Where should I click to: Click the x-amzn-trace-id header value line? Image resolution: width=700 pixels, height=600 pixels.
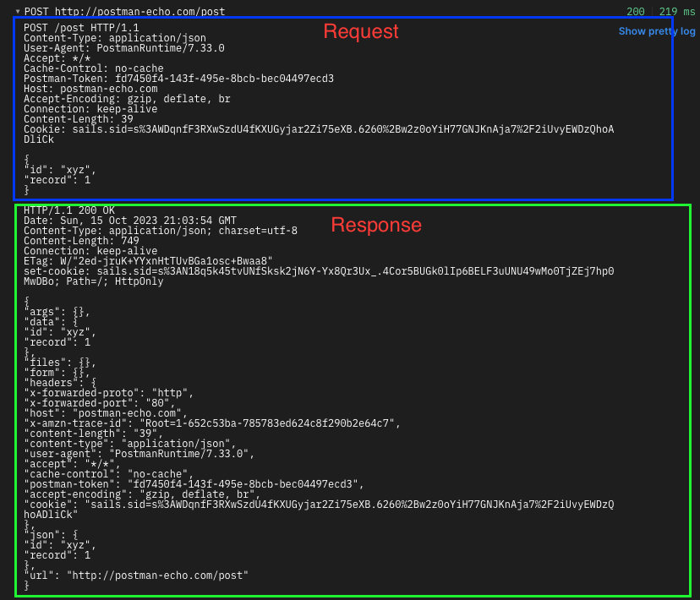[x=212, y=423]
